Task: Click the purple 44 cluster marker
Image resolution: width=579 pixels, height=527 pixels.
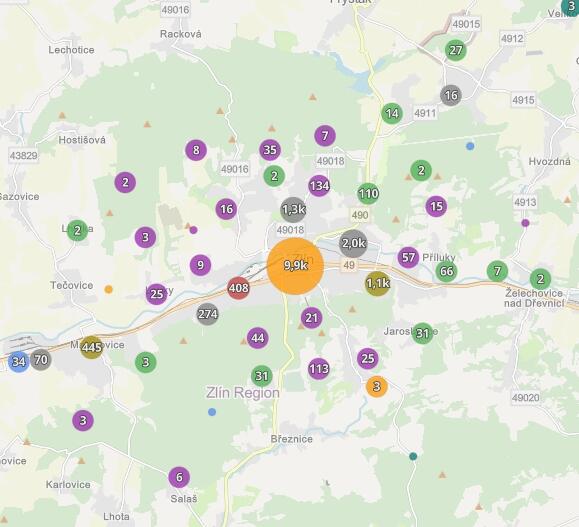Action: point(258,338)
